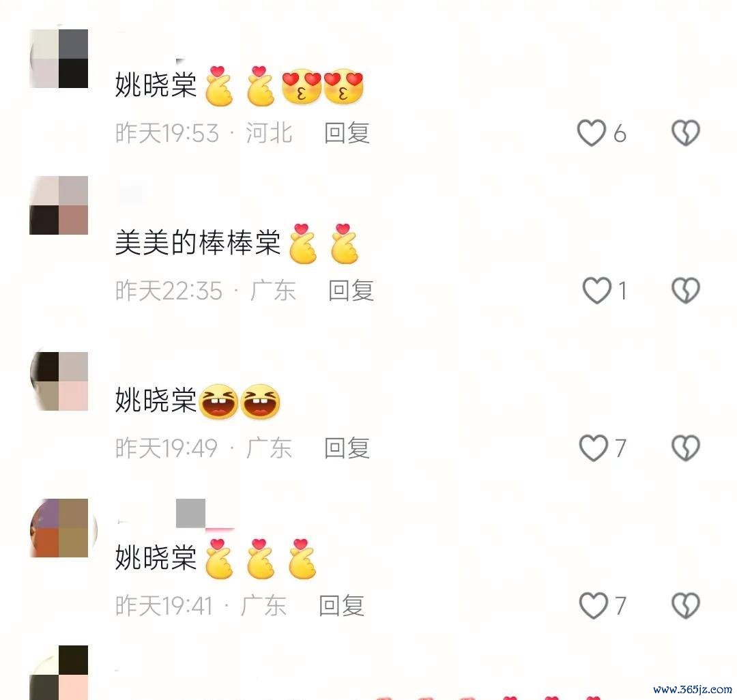Open first commenter's avatar from 河北
The width and height of the screenshot is (737, 700).
point(59,59)
